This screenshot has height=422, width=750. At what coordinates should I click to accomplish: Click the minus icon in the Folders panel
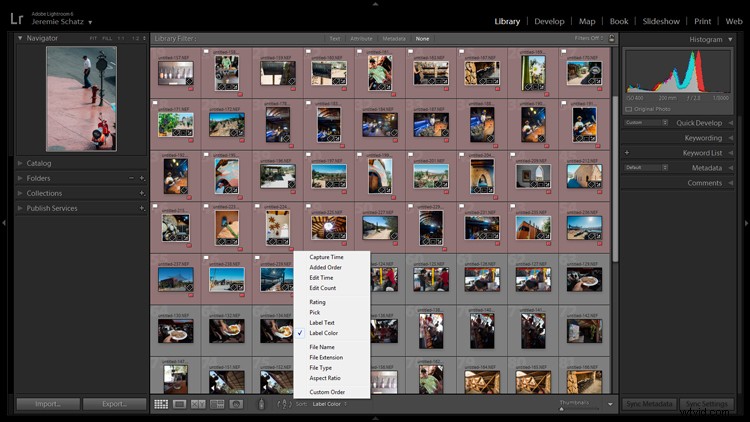[x=131, y=178]
